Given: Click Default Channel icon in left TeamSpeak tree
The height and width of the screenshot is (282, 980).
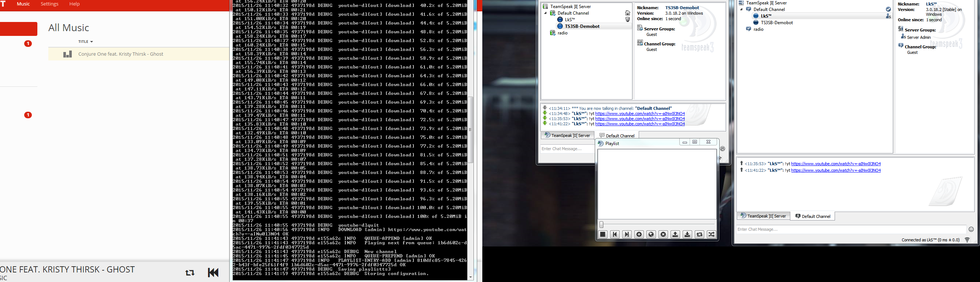Looking at the screenshot, I should (x=553, y=13).
